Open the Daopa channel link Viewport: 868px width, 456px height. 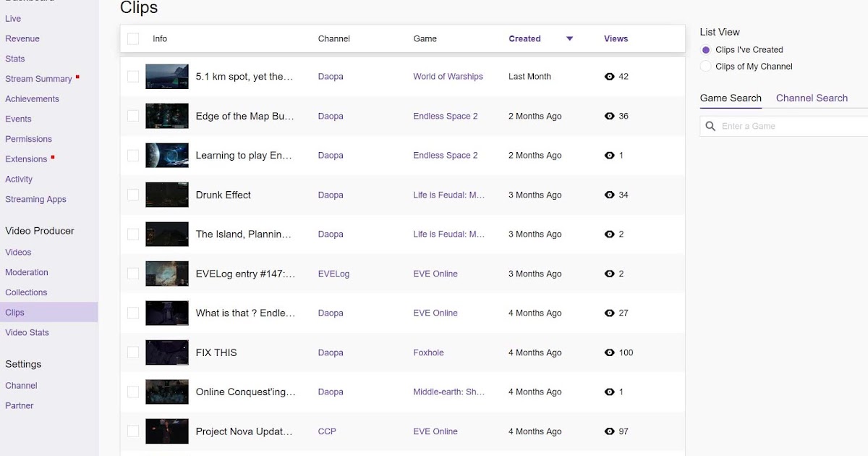[x=331, y=76]
